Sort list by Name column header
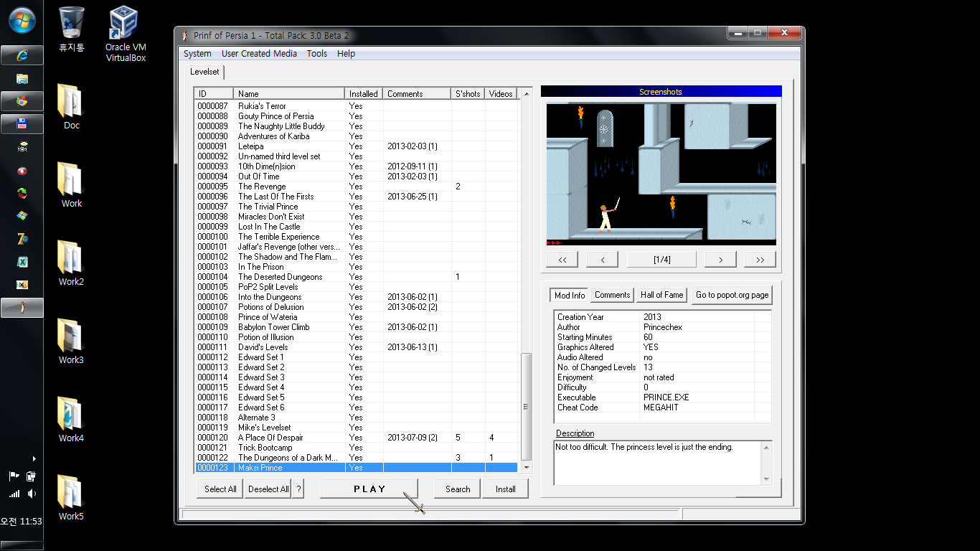Viewport: 980px width, 551px height. click(289, 93)
